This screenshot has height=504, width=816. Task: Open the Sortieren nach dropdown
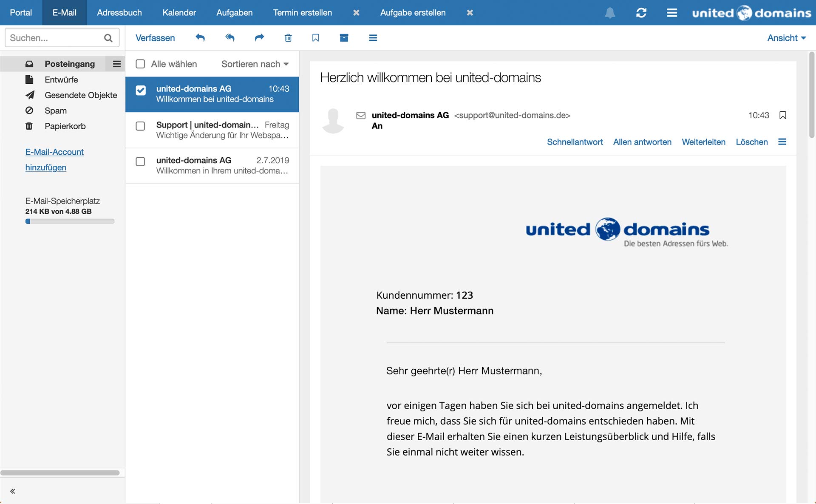coord(255,64)
